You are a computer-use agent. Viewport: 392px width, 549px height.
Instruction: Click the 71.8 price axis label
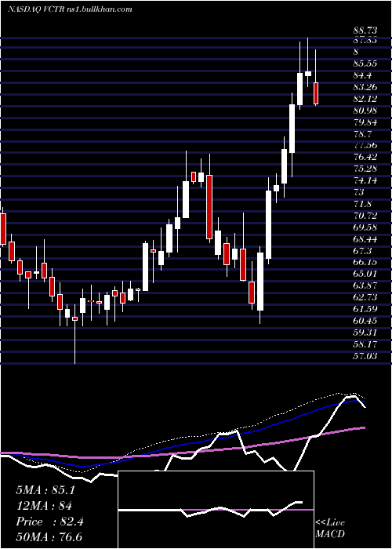click(362, 204)
